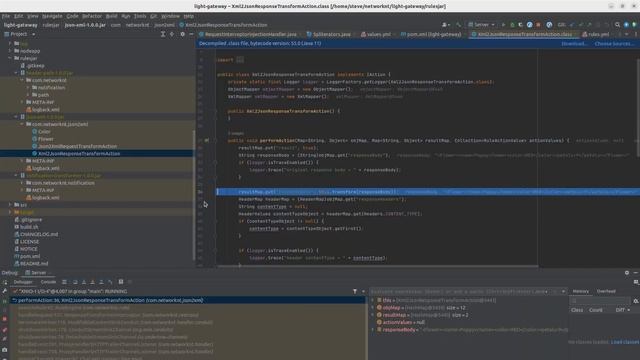Focus the Memory class search field
640x360 pixels.
(600, 301)
